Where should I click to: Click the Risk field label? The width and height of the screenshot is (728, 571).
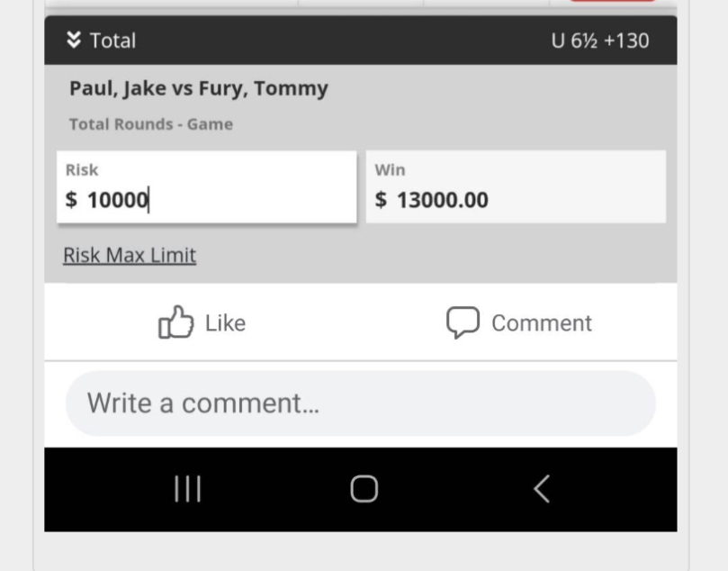pyautogui.click(x=82, y=170)
